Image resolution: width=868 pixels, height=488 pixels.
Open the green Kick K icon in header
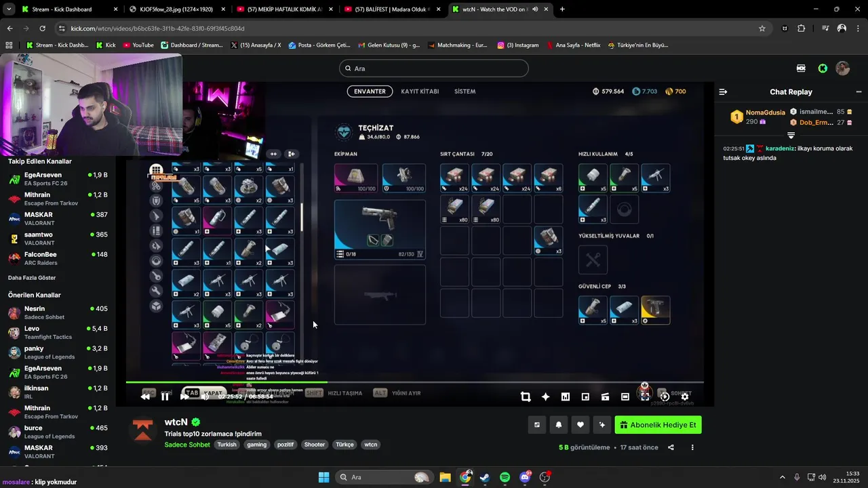coord(823,68)
